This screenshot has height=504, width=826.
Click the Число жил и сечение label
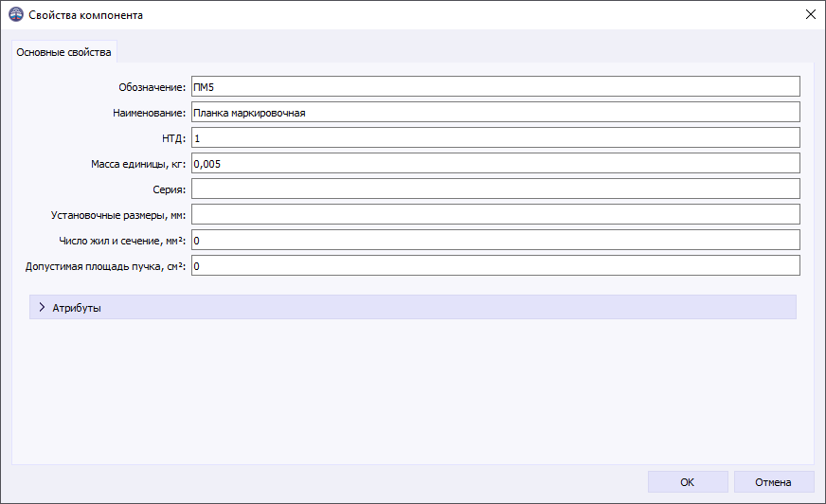tap(122, 241)
